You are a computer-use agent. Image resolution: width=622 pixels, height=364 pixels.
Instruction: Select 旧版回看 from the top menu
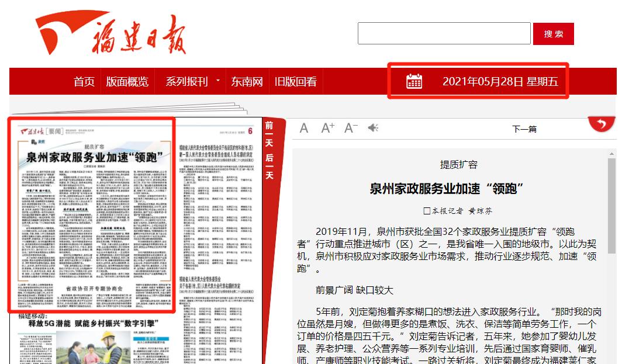coord(296,82)
